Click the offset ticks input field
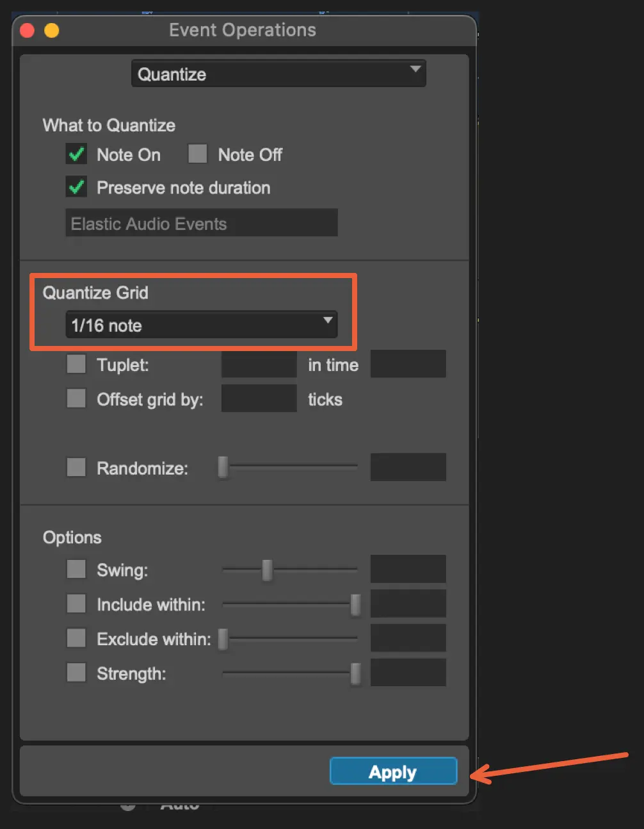 pyautogui.click(x=259, y=399)
